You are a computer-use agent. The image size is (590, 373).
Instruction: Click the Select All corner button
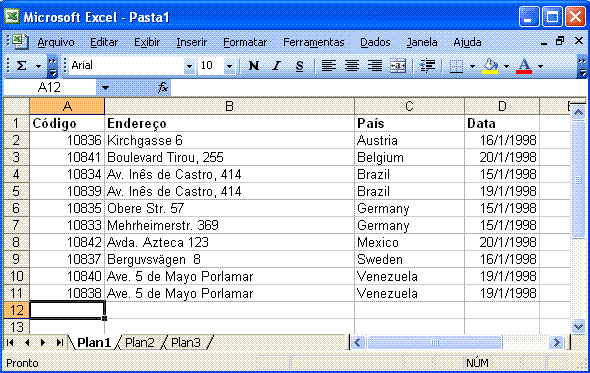pyautogui.click(x=16, y=107)
